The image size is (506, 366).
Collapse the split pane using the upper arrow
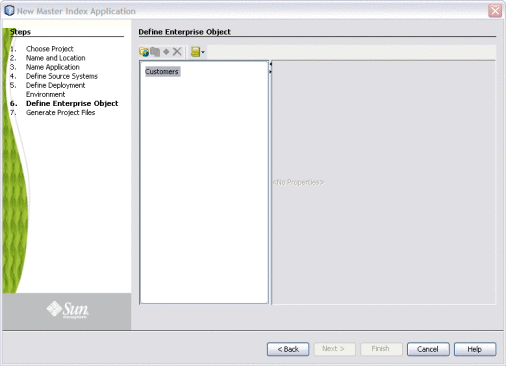(x=271, y=64)
